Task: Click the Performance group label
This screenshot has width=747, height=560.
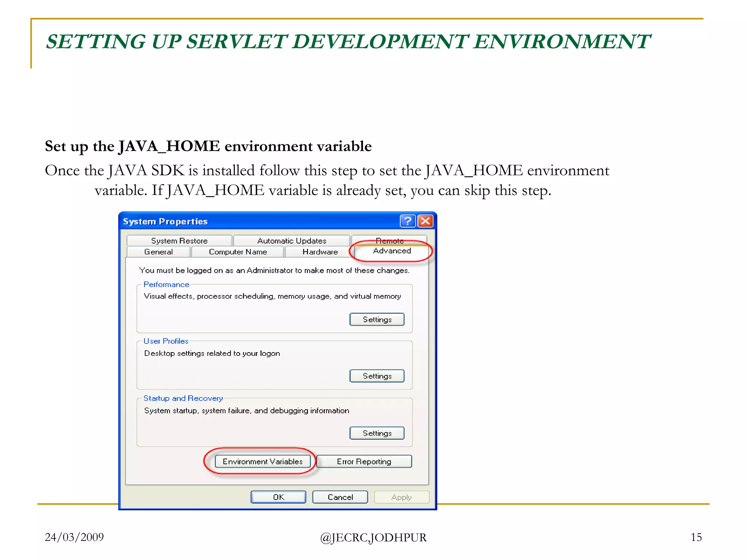Action: [166, 284]
